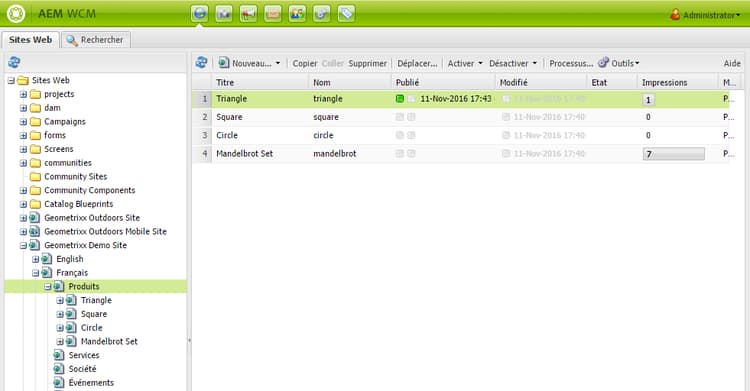Click the Community Sites folder icon
The height and width of the screenshot is (391, 750).
(35, 177)
